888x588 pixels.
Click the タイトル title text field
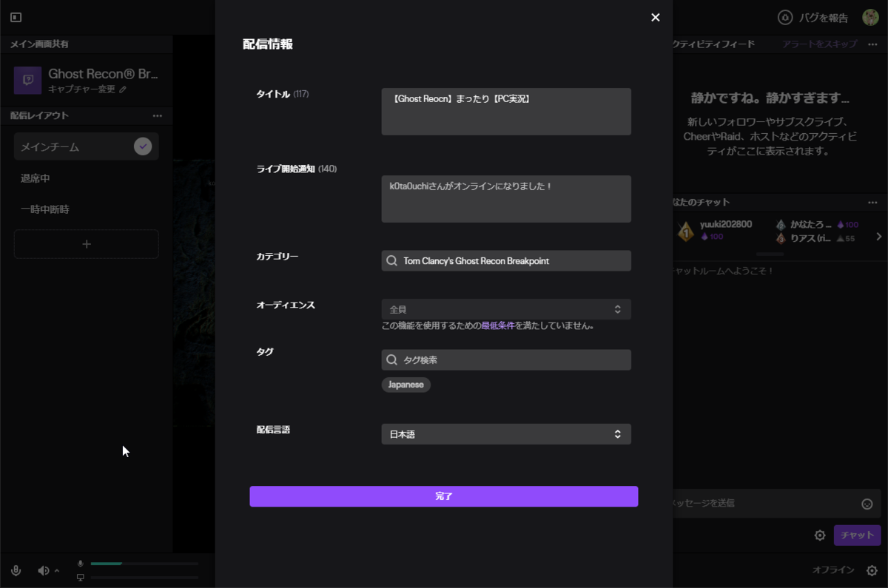click(x=505, y=111)
